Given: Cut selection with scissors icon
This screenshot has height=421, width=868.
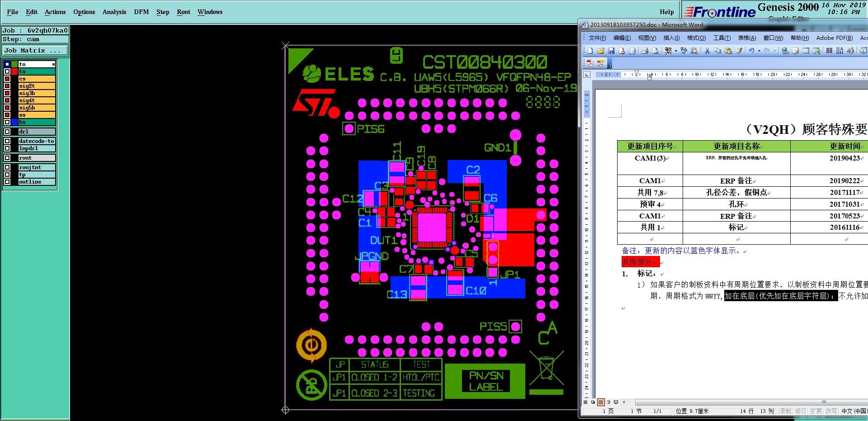Looking at the screenshot, I should click(707, 51).
